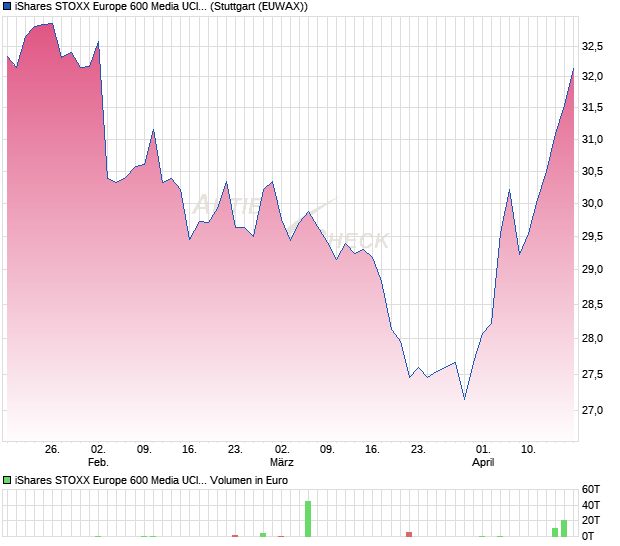The height and width of the screenshot is (546, 620).
Task: Click the red volume bar near 23. March
Action: coord(409,535)
